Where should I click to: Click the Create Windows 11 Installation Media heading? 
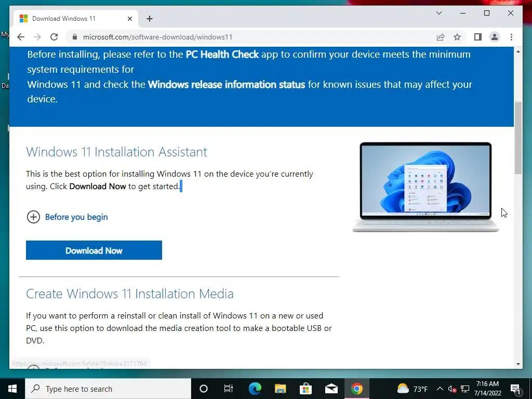129,294
